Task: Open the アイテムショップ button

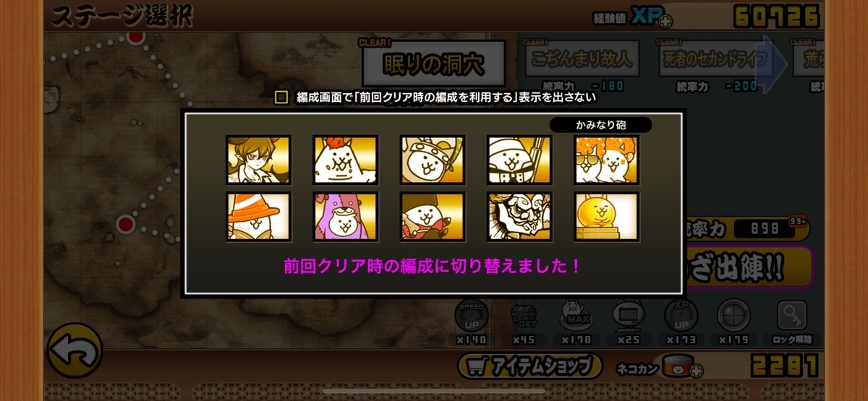Action: coord(530,366)
